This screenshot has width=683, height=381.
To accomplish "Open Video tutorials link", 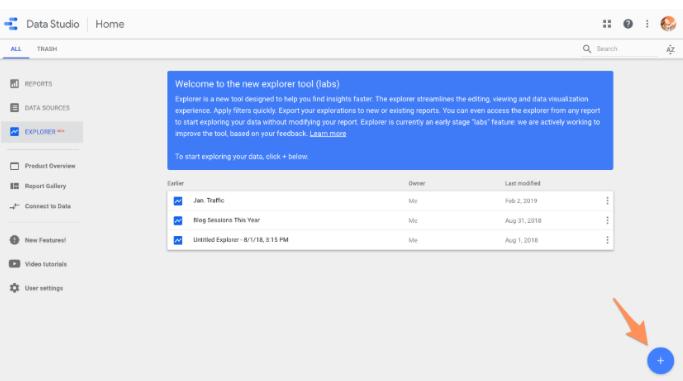I will (x=46, y=264).
